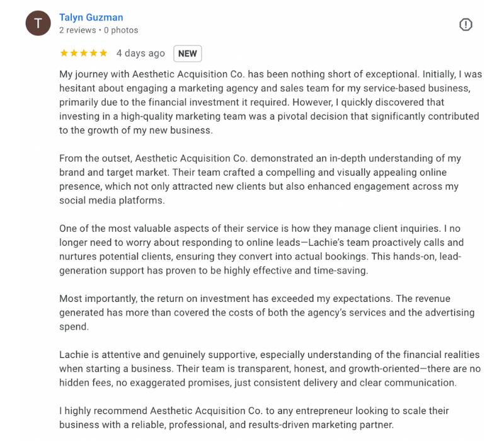Click the second gold rating star

point(74,53)
